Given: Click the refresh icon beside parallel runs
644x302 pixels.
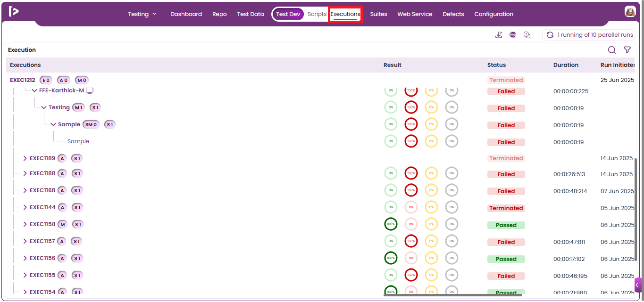Looking at the screenshot, I should (x=550, y=35).
